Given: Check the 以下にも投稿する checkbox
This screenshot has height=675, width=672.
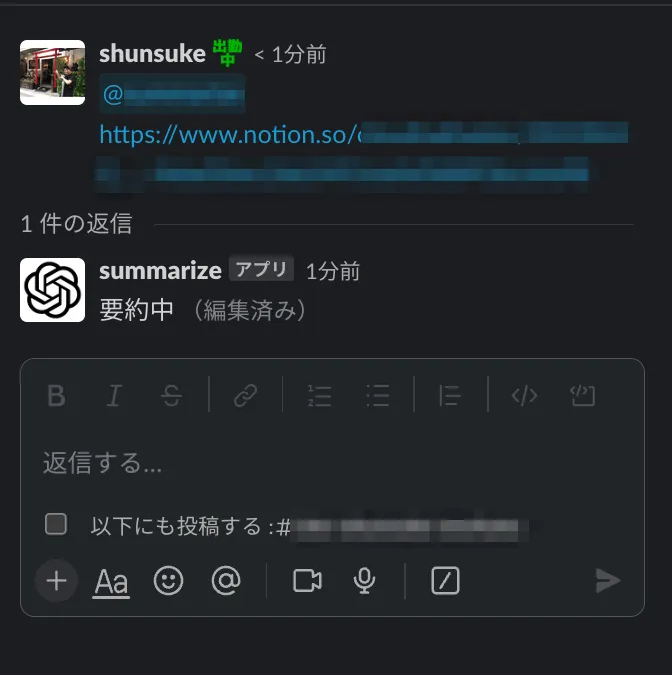Looking at the screenshot, I should click(x=56, y=524).
